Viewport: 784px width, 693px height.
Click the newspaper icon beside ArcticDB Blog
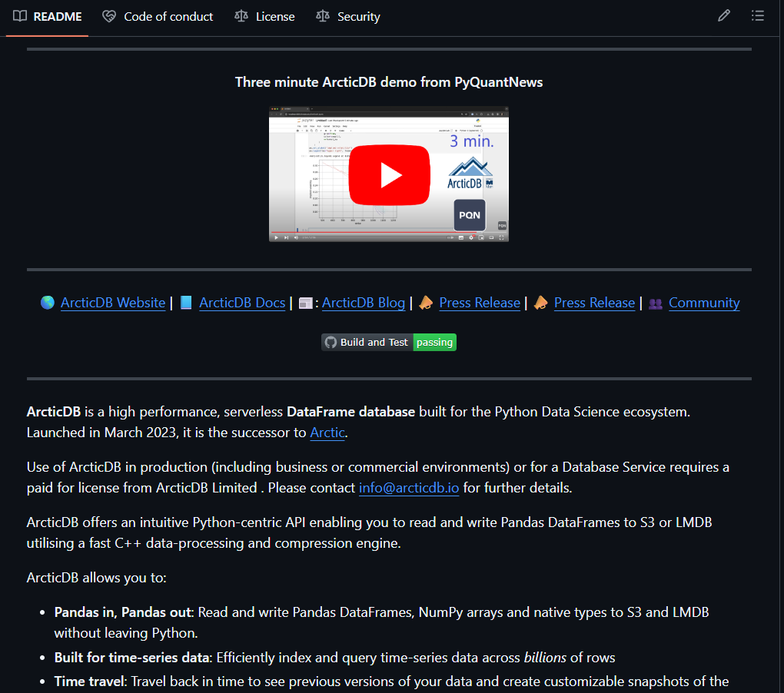305,303
